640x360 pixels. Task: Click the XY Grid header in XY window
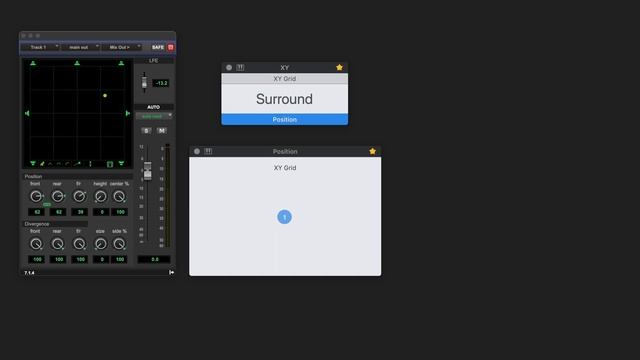pyautogui.click(x=284, y=79)
